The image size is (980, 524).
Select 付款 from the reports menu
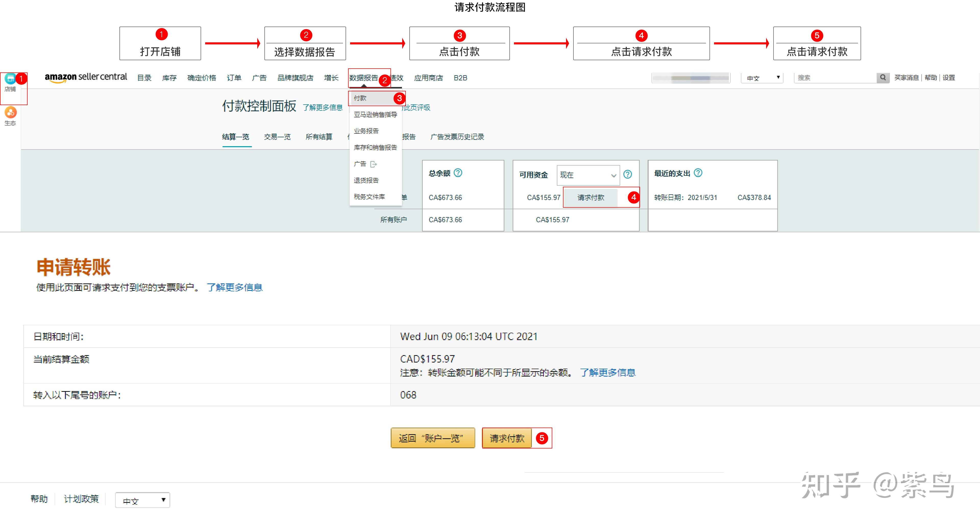[x=360, y=98]
